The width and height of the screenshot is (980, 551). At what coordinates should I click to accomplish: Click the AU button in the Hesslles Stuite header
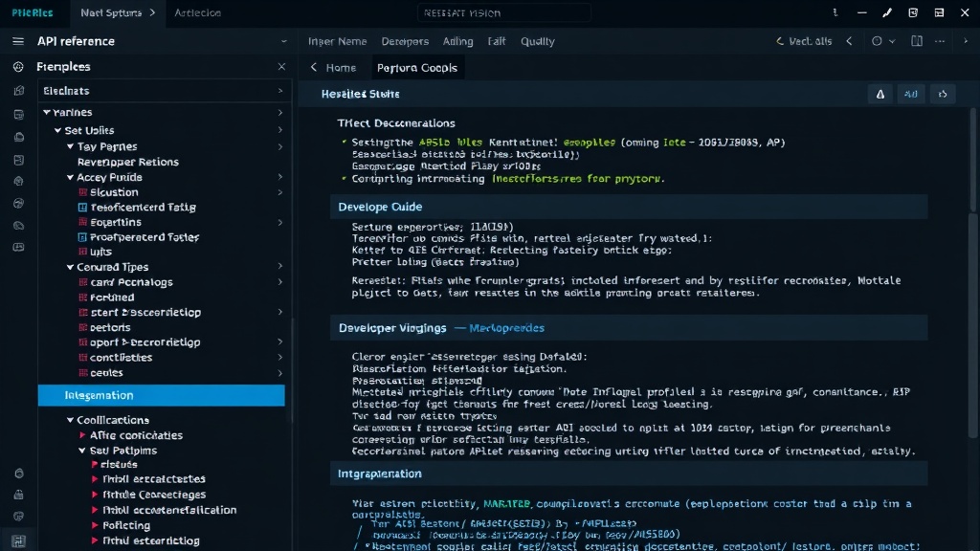pyautogui.click(x=911, y=95)
